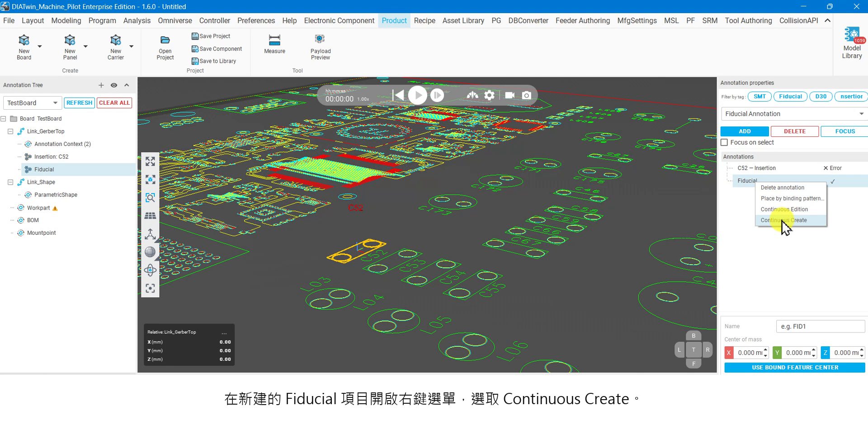Open Project from the ribbon
The width and height of the screenshot is (868, 429).
(x=165, y=47)
